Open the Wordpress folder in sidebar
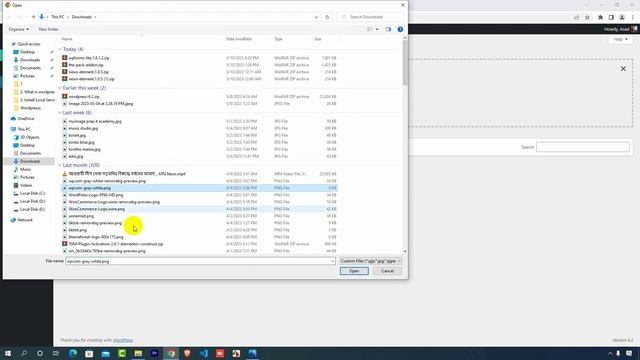This screenshot has width=640, height=360. (x=30, y=108)
